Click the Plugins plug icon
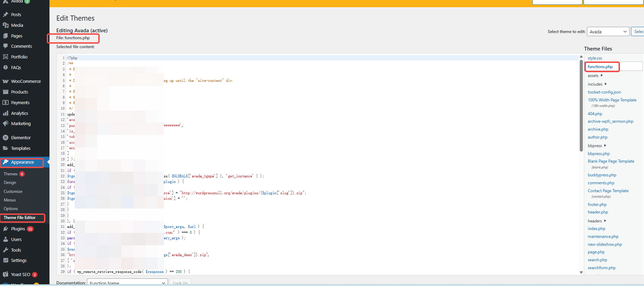 coord(5,229)
